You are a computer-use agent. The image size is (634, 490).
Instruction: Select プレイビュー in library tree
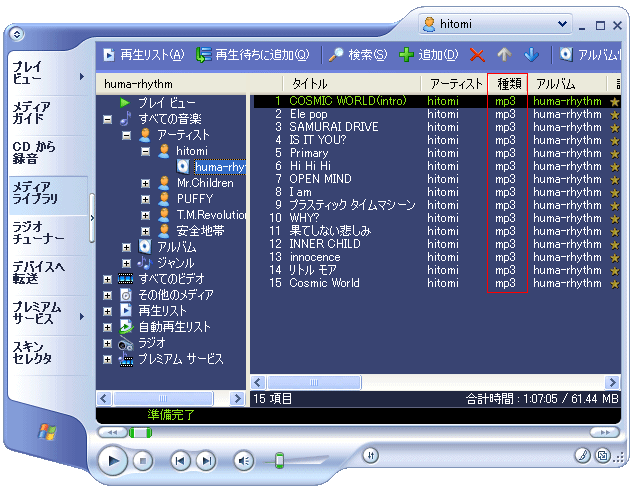click(167, 103)
